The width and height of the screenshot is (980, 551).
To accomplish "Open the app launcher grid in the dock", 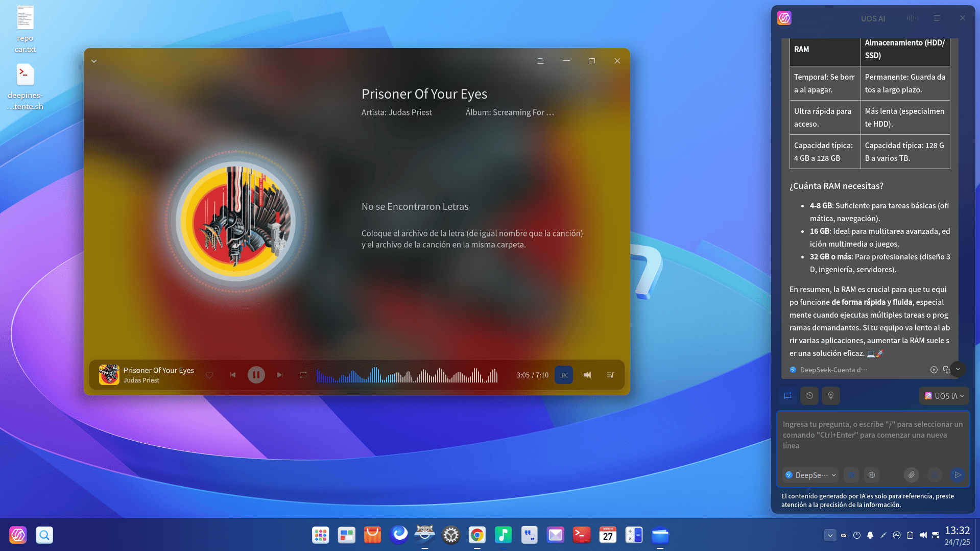I will coord(321,535).
